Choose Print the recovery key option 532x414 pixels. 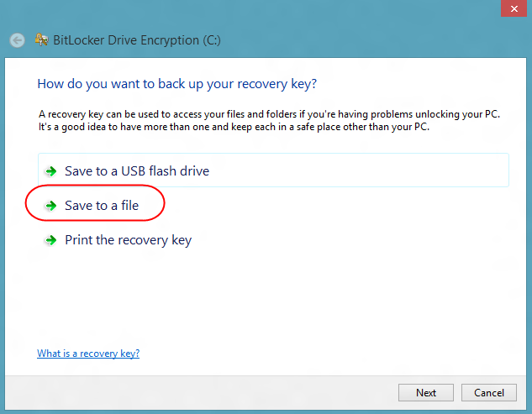point(128,241)
